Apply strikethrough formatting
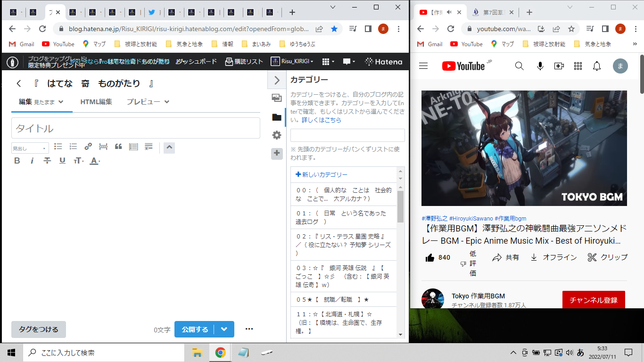The image size is (644, 362). [47, 161]
